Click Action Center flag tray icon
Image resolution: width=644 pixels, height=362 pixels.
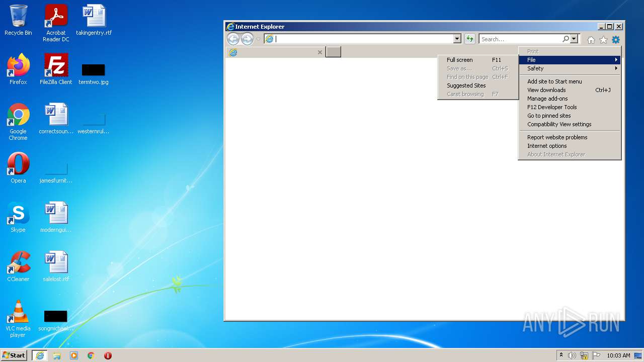pos(596,355)
